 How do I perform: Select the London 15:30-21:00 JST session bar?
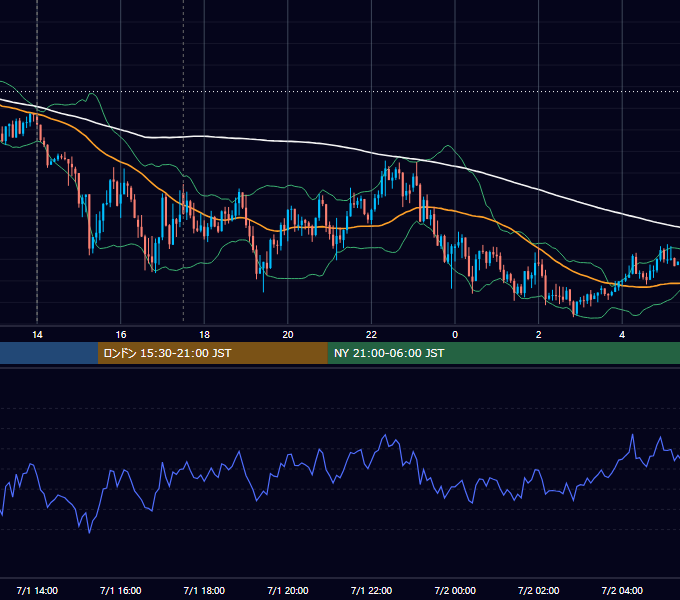click(x=212, y=353)
